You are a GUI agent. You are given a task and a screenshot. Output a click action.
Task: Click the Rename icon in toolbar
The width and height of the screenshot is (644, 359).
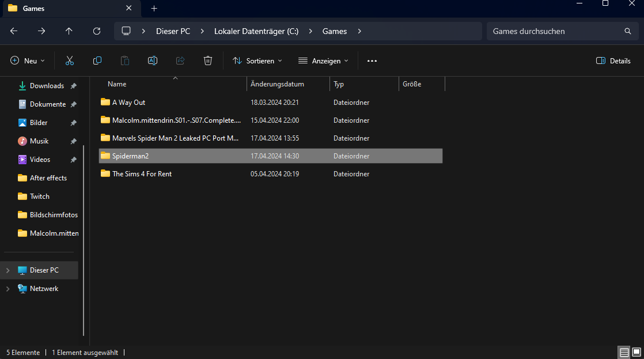[153, 61]
